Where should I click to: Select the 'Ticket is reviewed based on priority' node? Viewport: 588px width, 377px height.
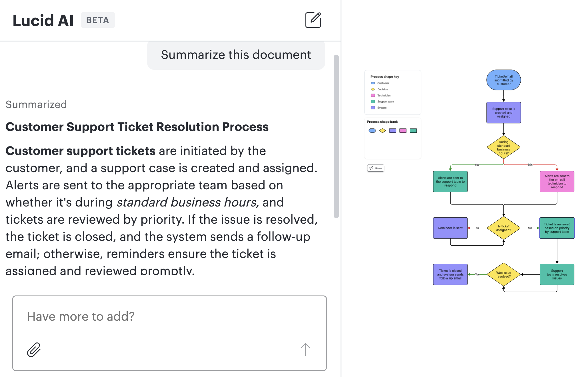tap(557, 228)
